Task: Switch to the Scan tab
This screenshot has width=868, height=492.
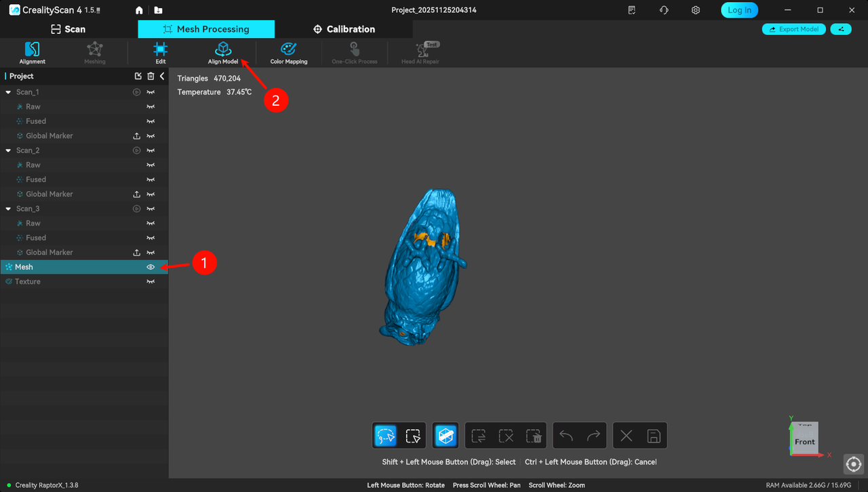Action: point(68,29)
